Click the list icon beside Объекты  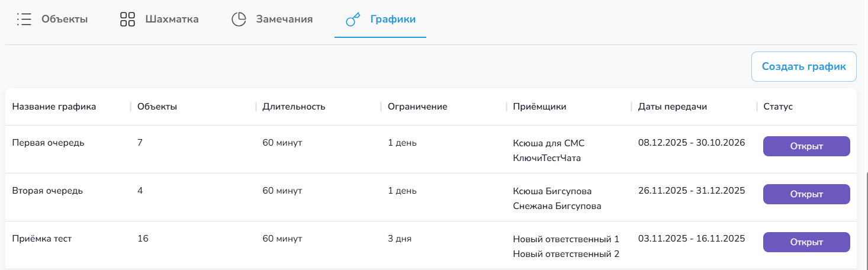coord(24,19)
